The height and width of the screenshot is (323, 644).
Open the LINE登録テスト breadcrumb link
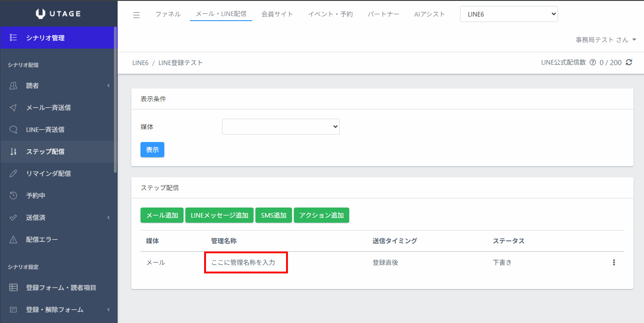[180, 63]
